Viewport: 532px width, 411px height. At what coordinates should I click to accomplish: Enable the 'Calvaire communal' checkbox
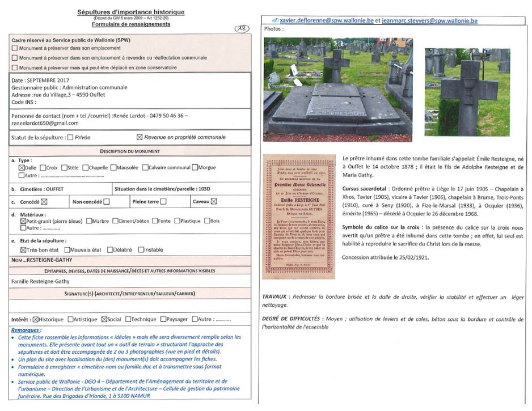(x=145, y=168)
